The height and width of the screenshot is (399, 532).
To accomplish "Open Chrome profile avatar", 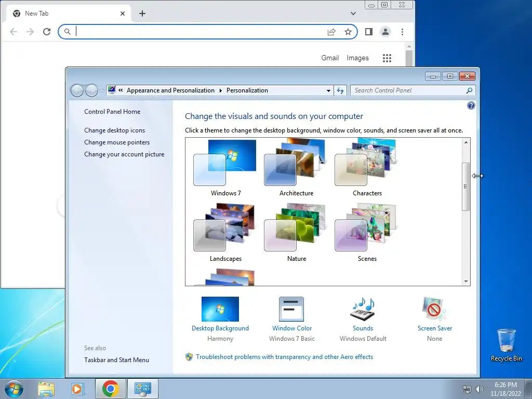I will coord(385,32).
